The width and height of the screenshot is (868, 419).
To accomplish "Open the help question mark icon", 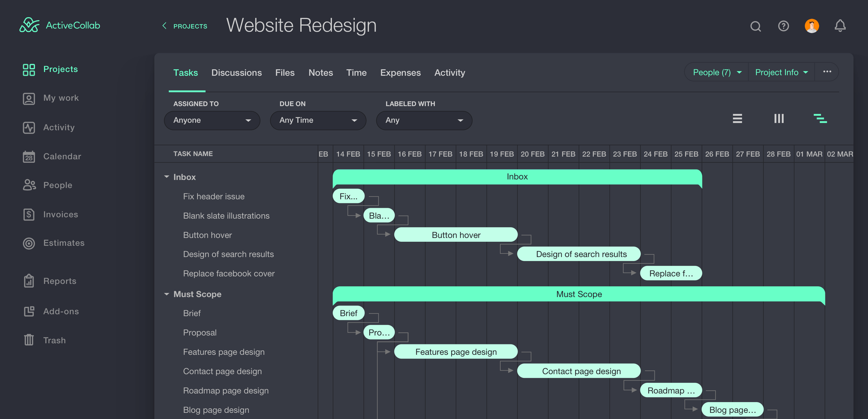I will coord(783,26).
